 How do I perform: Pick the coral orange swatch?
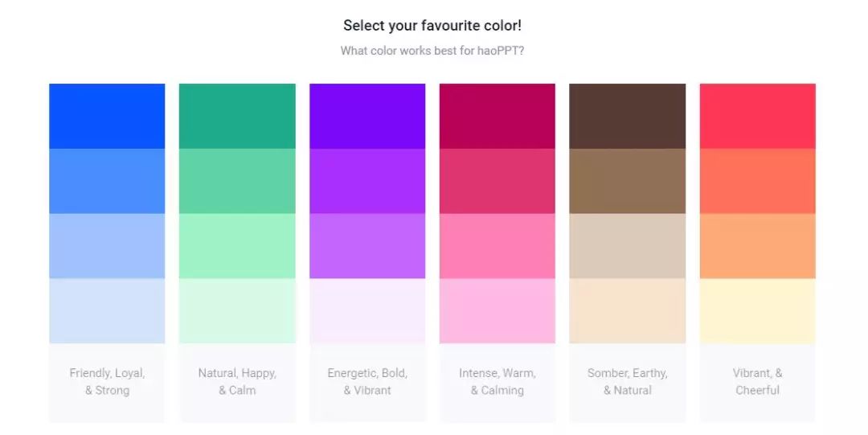pyautogui.click(x=757, y=181)
